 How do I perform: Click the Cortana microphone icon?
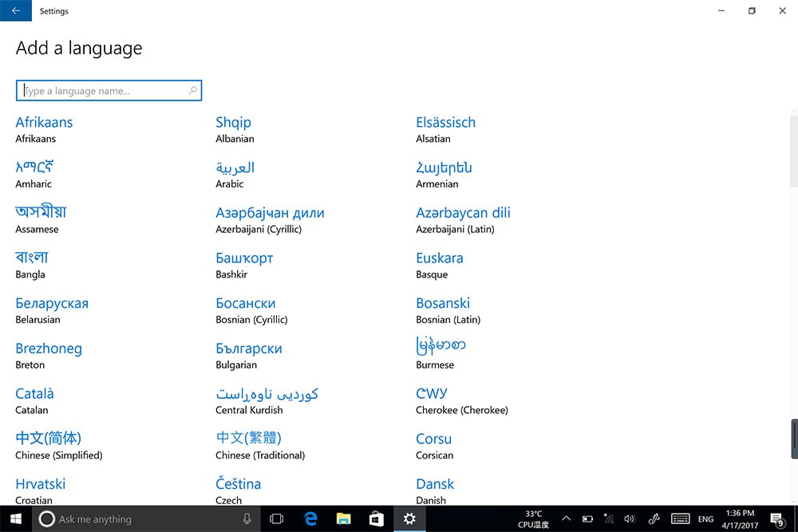click(x=247, y=519)
